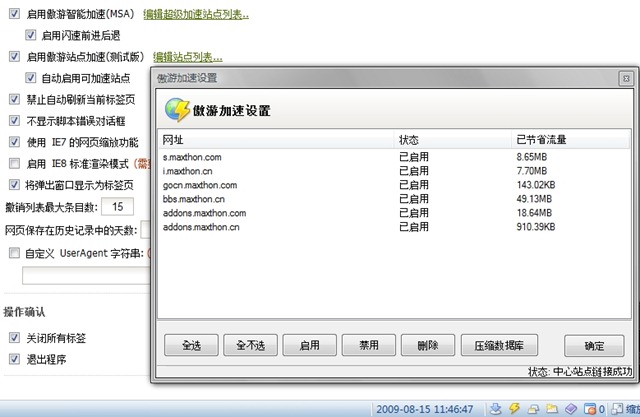Toggle 不显示脚本错误对话框 checkbox
The image size is (640, 417).
pyautogui.click(x=14, y=120)
